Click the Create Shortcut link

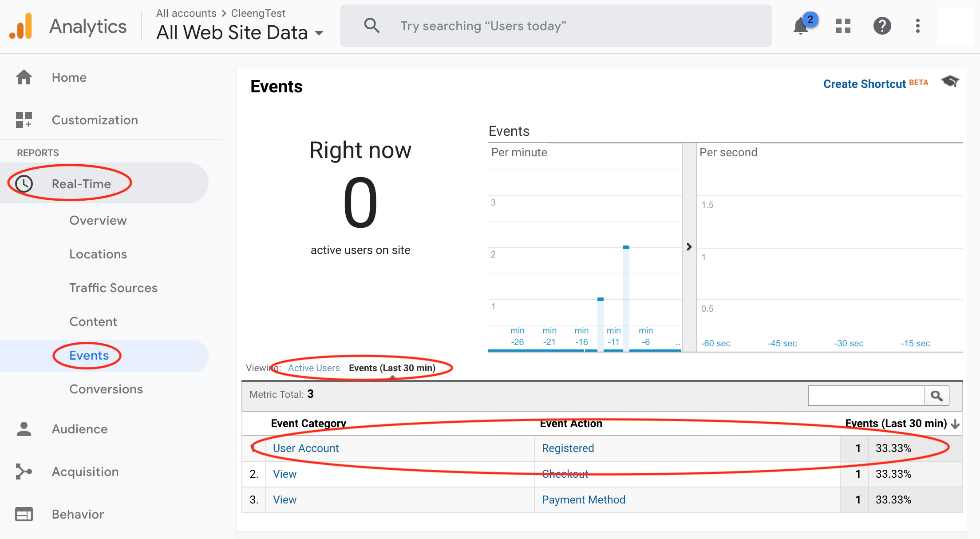(x=865, y=84)
